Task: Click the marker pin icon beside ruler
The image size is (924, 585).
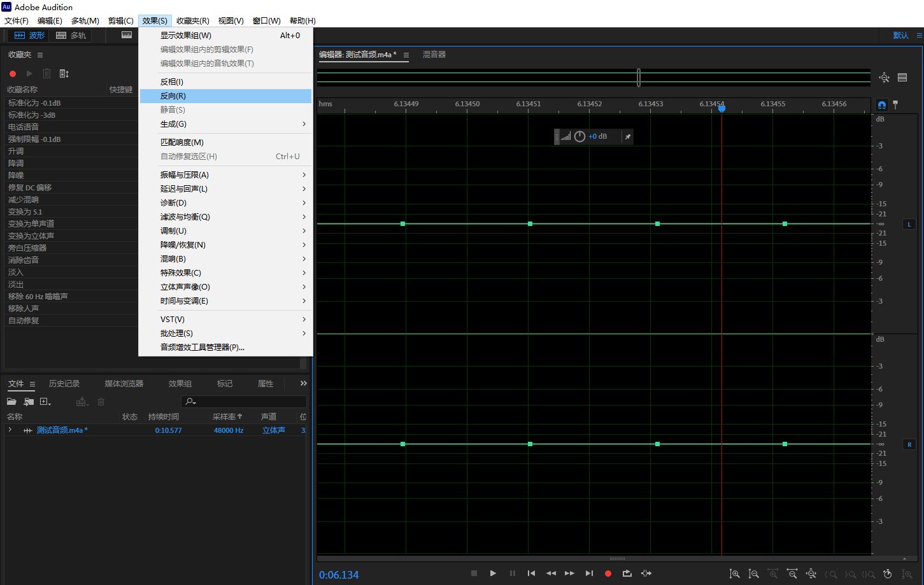Action: (x=895, y=104)
